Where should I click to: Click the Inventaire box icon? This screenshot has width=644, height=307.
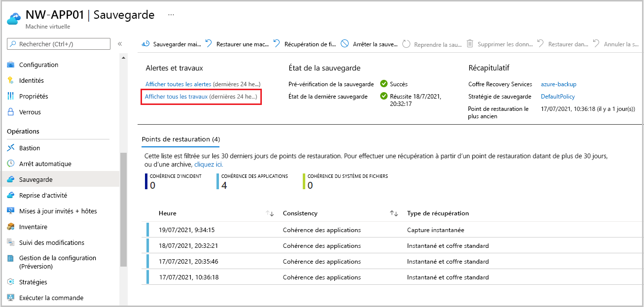tap(11, 227)
